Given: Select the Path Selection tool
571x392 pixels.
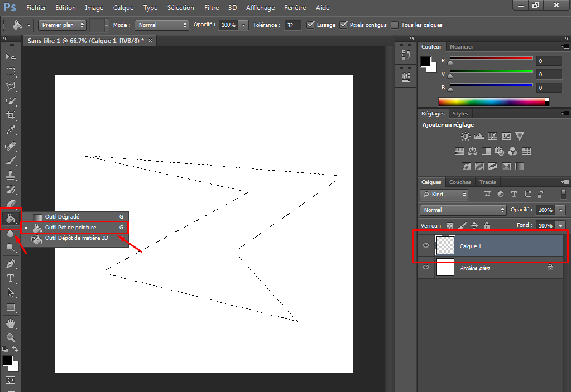Looking at the screenshot, I should click(x=11, y=293).
